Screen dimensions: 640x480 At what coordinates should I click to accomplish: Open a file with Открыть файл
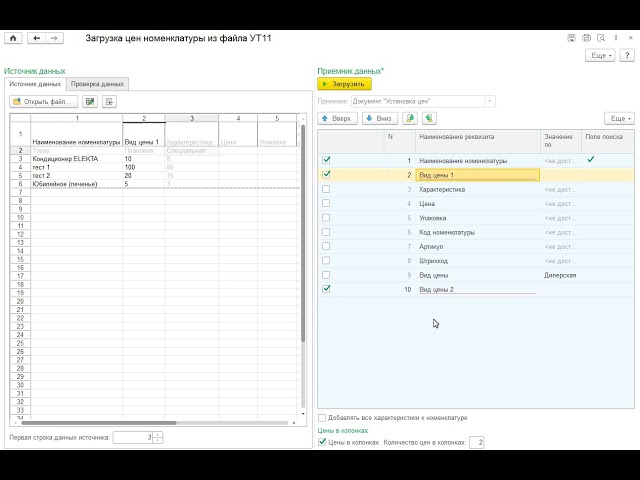tap(44, 102)
